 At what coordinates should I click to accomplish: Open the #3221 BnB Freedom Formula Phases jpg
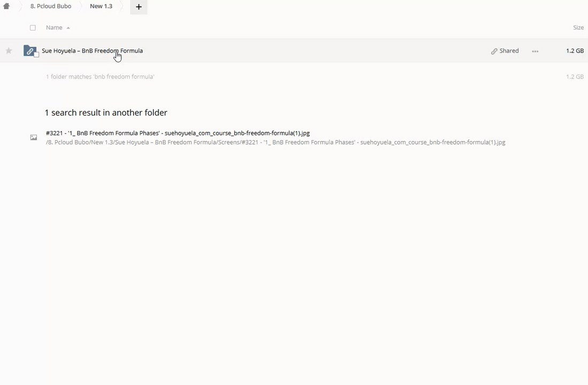(177, 133)
